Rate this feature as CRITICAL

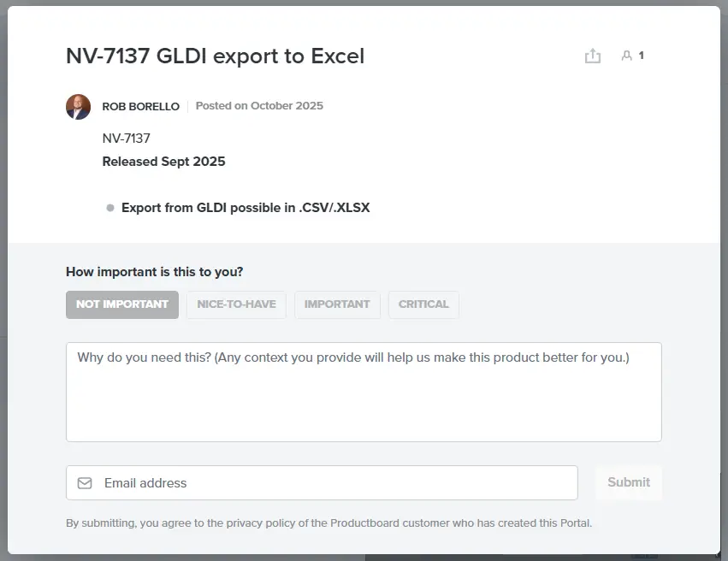pyautogui.click(x=423, y=304)
